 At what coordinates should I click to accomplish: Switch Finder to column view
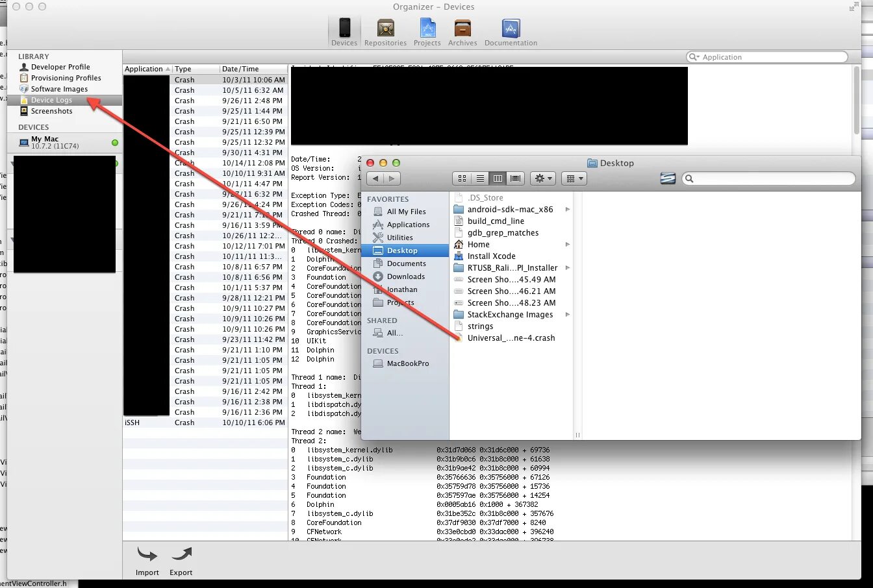click(x=498, y=178)
